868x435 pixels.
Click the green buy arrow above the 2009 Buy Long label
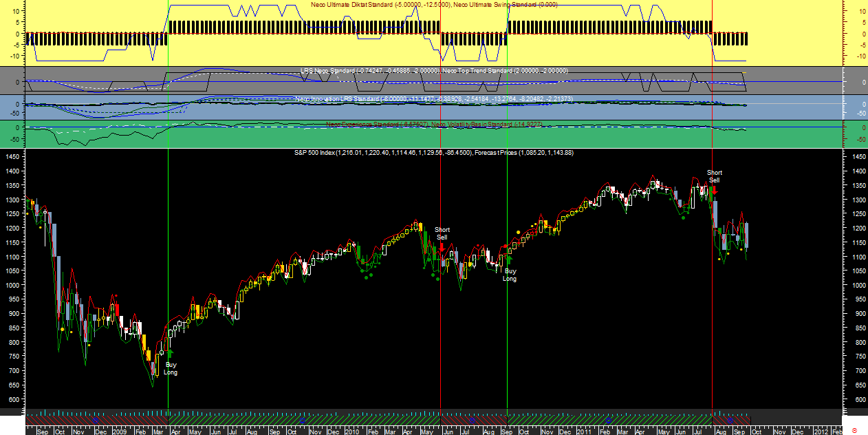pyautogui.click(x=170, y=353)
